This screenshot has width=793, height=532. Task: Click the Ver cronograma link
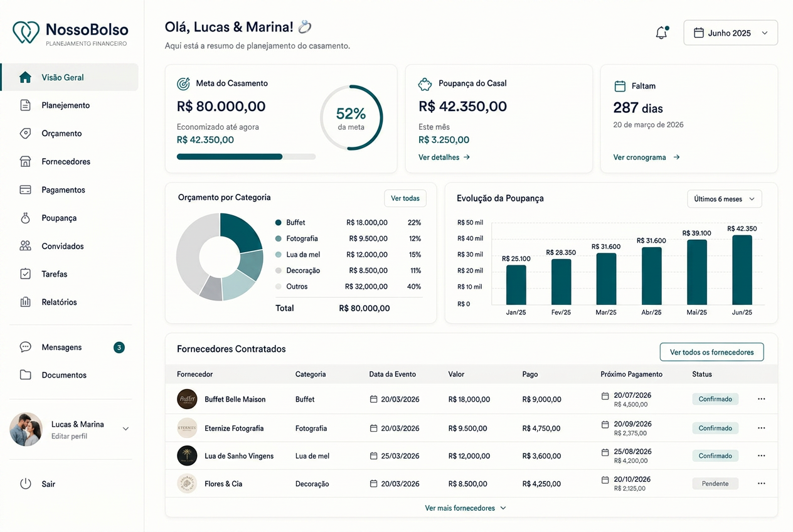(646, 157)
